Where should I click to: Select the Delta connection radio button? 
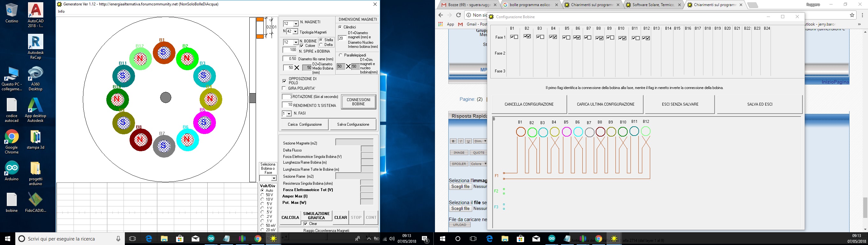tap(321, 45)
